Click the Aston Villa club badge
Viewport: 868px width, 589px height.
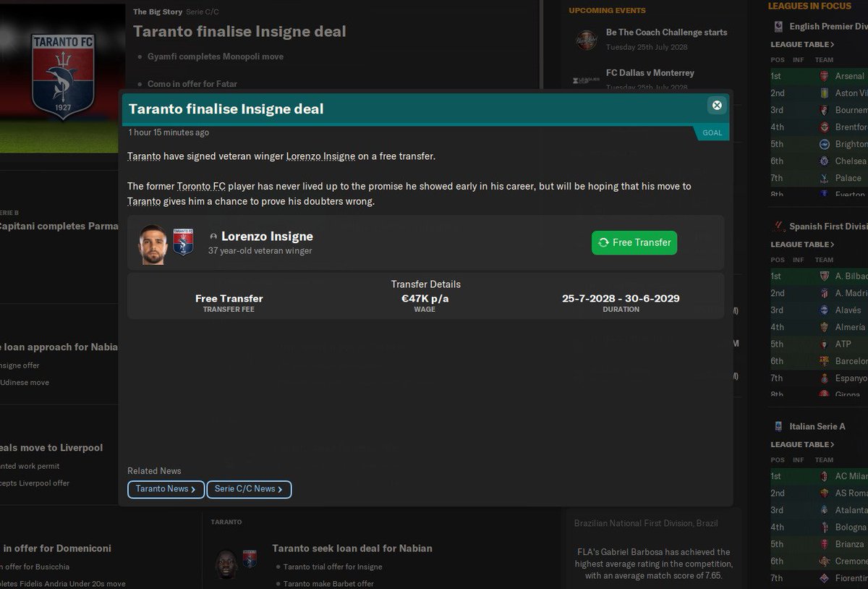tap(824, 93)
